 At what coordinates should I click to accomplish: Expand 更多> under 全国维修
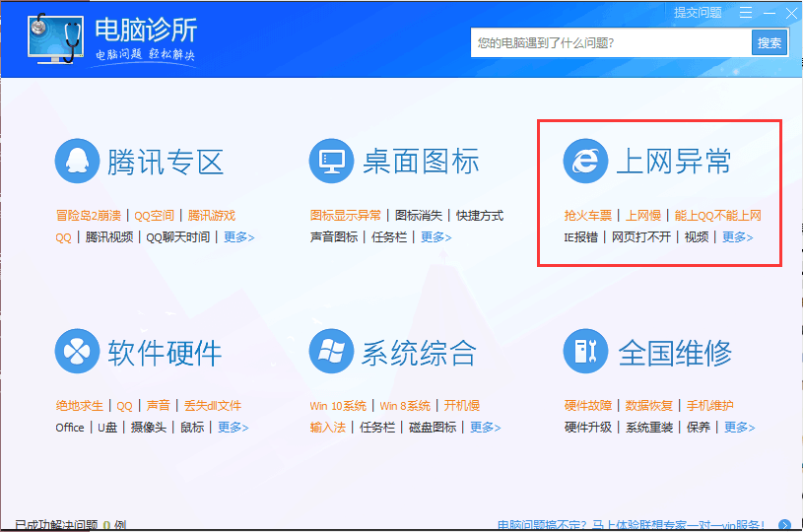coord(739,428)
